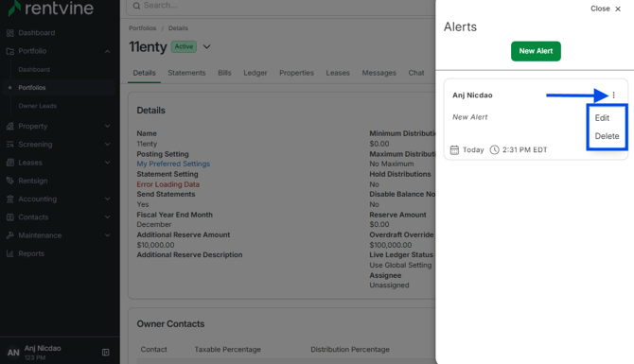Viewport: 634px width, 364px height.
Task: Click the Details breadcrumb text
Action: pos(178,28)
